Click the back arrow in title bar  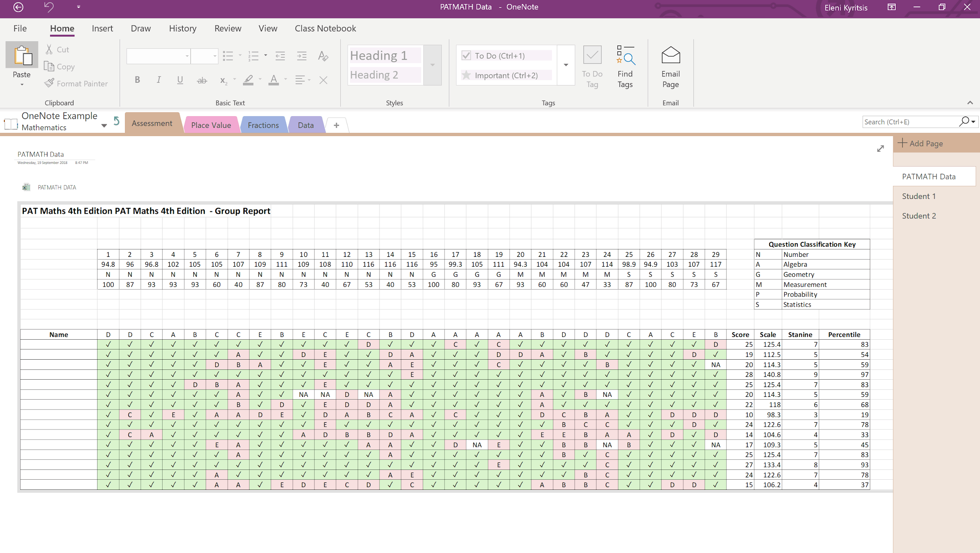pos(18,7)
